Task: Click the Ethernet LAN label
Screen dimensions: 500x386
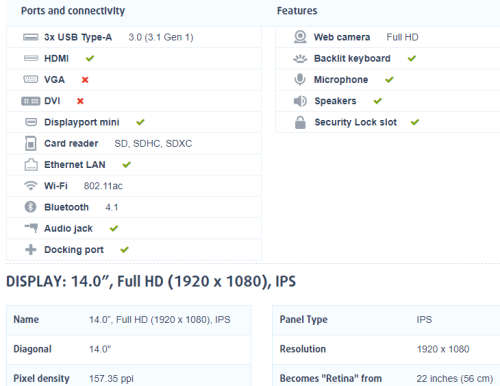Action: (75, 165)
